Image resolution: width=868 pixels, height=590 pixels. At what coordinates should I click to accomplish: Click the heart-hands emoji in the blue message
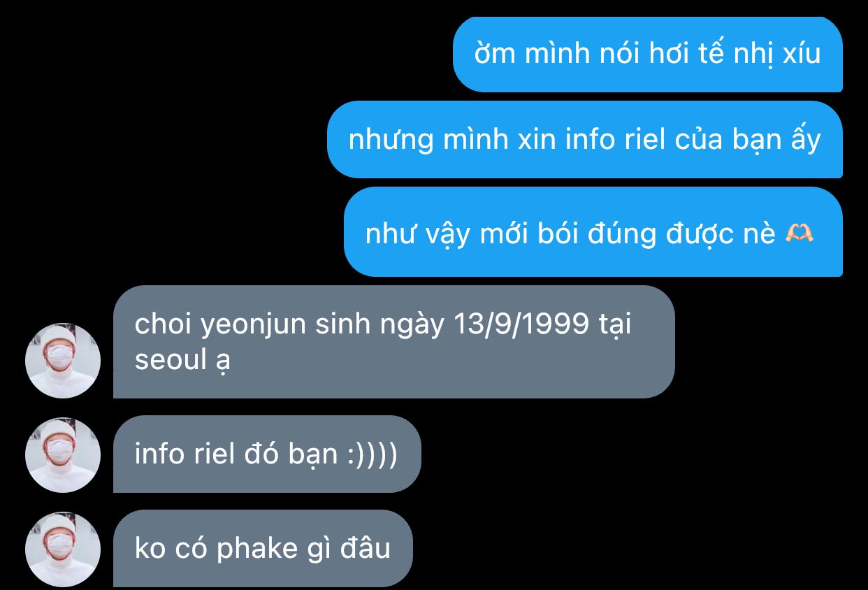tap(800, 233)
